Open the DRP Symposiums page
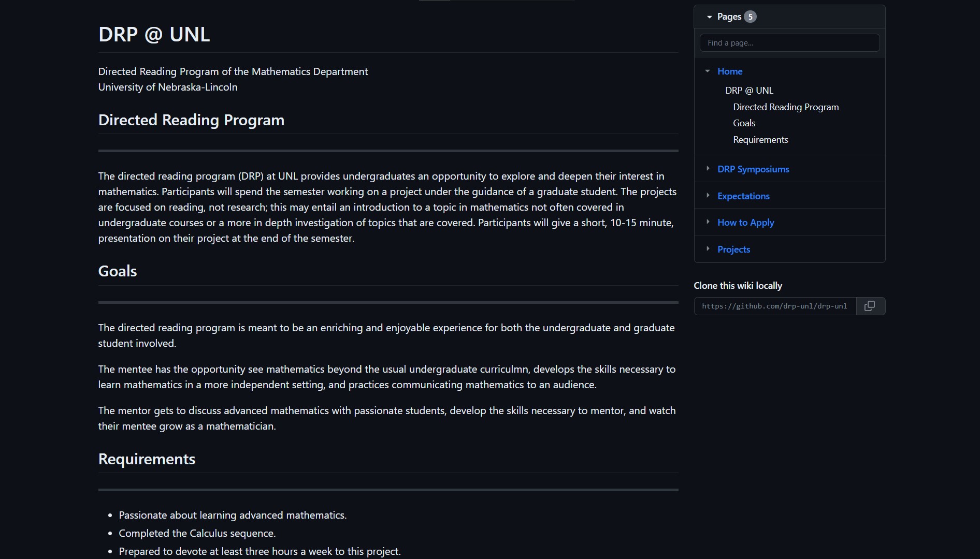 (x=753, y=169)
